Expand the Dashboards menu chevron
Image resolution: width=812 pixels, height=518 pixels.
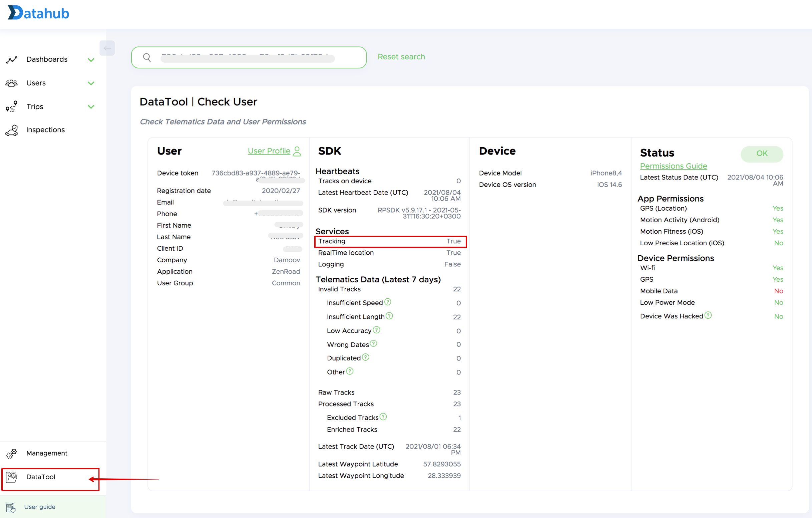(91, 60)
